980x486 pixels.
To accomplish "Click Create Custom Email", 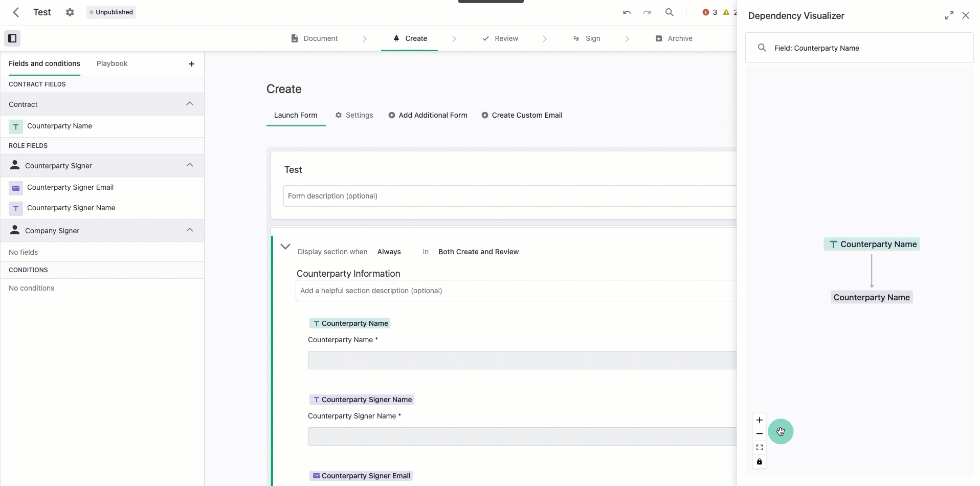I will point(523,115).
